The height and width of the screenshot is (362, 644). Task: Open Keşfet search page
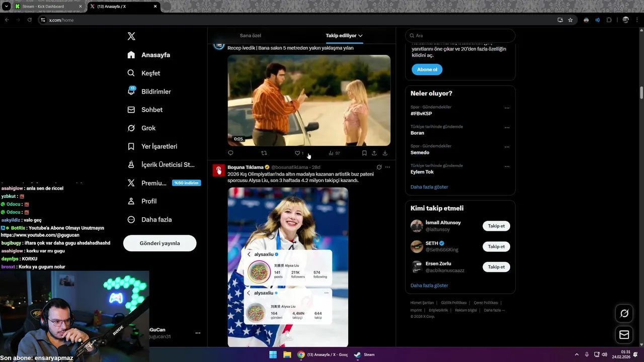coord(144,73)
